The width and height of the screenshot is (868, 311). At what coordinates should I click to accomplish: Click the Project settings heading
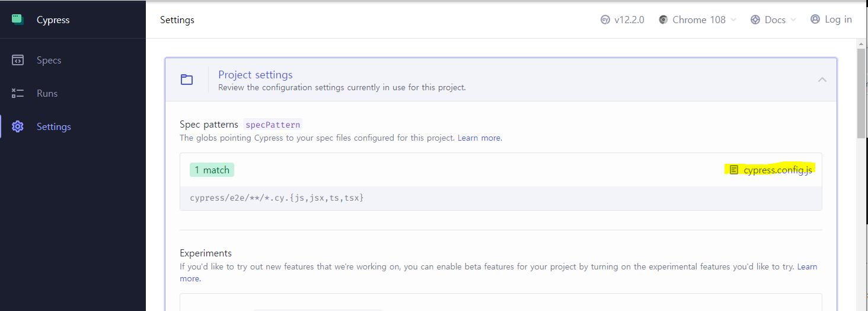(x=256, y=75)
